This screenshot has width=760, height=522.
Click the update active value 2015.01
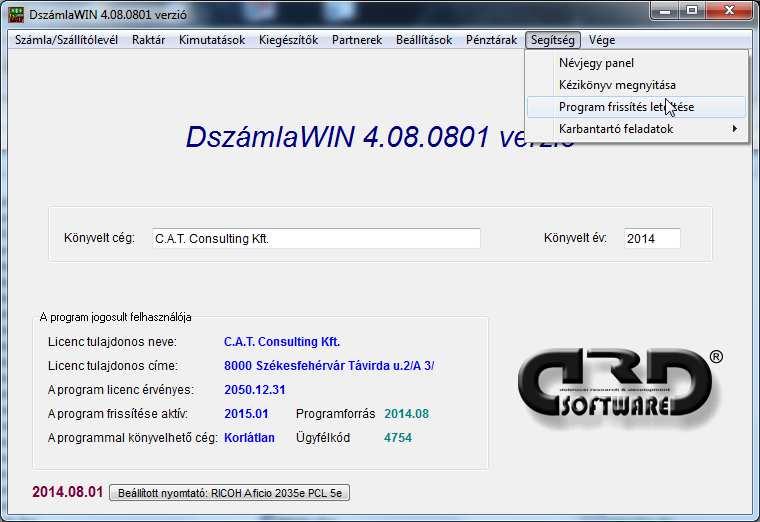click(x=246, y=414)
